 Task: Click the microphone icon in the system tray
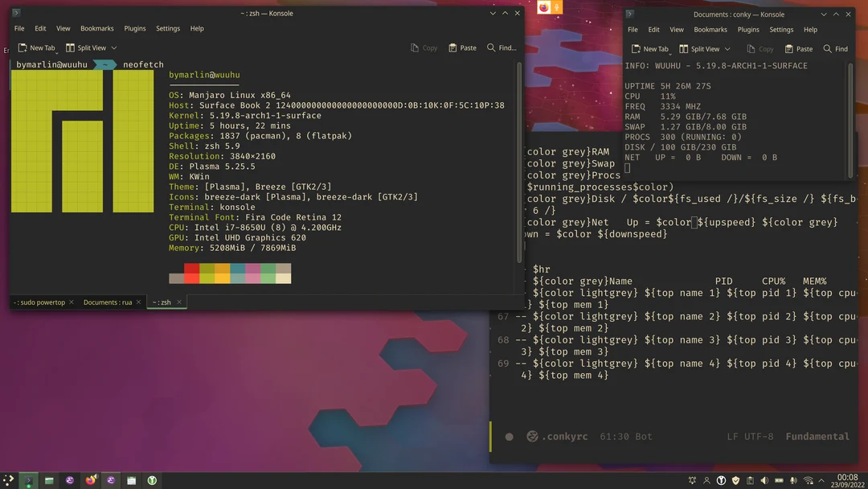[x=794, y=479]
